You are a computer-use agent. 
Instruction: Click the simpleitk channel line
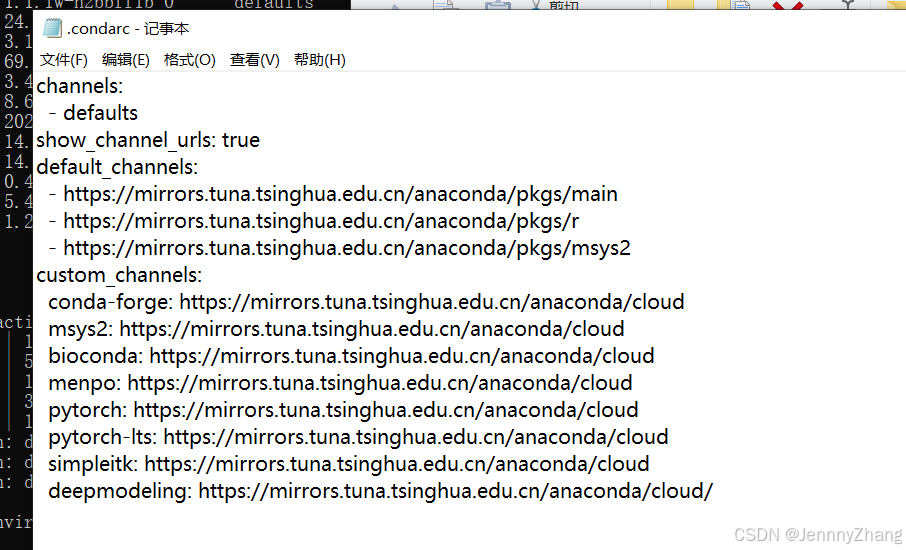(x=349, y=464)
